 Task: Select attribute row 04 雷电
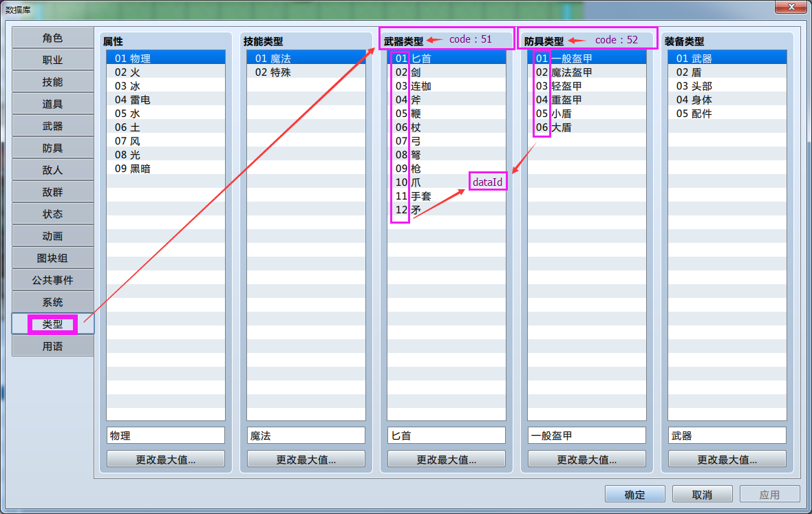point(166,99)
